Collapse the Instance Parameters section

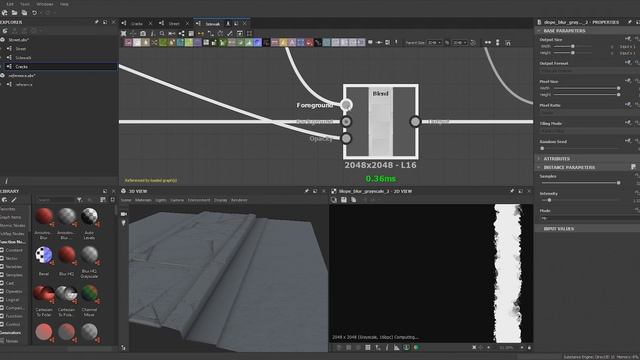tap(539, 167)
